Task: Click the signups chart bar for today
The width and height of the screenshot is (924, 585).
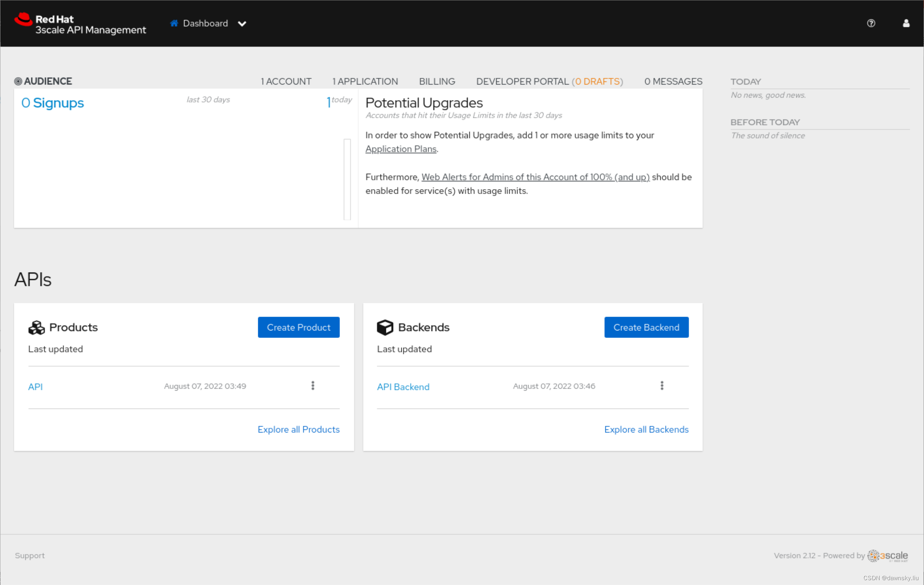Action: 347,179
